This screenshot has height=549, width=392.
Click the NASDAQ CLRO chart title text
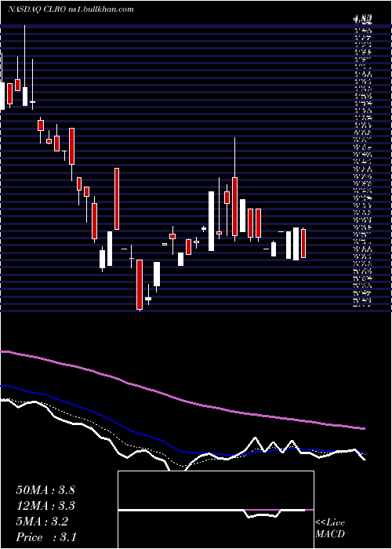[x=71, y=9]
